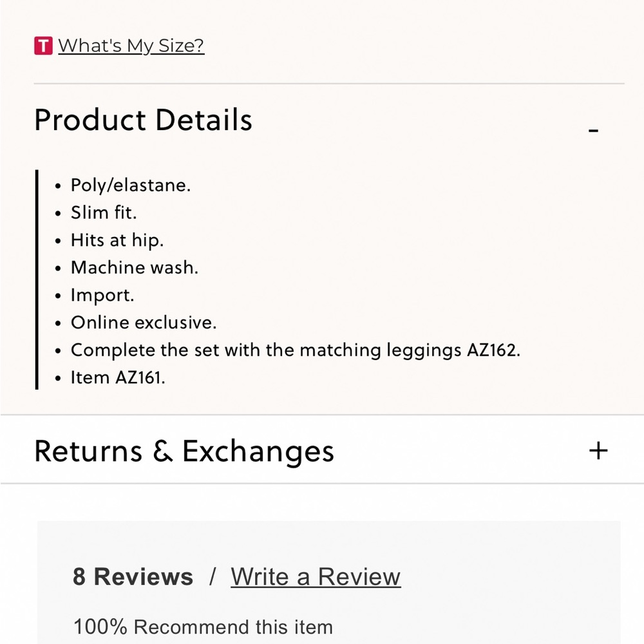
Task: Click the bullet point before Poly/elastane
Action: pos(58,186)
